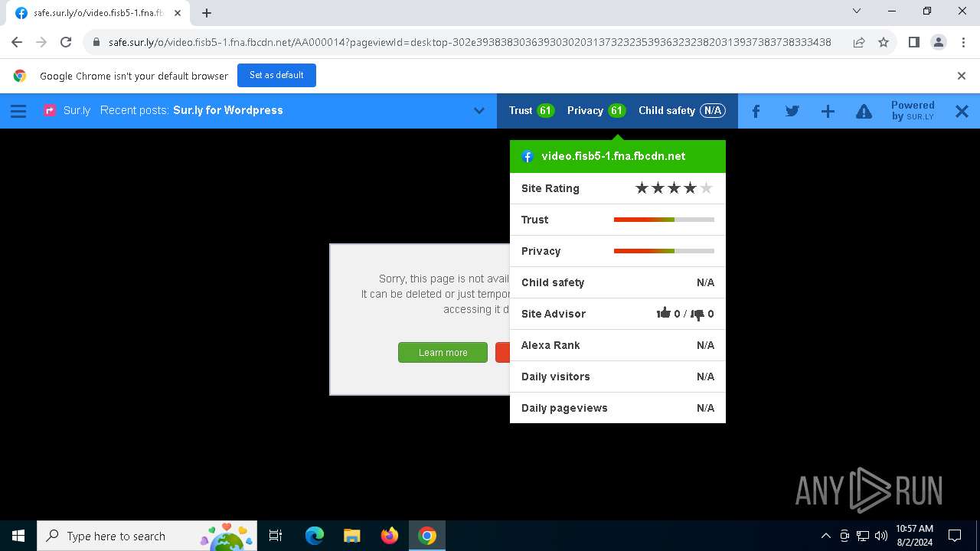Viewport: 980px width, 551px height.
Task: Toggle the Chrome side panel
Action: point(913,43)
